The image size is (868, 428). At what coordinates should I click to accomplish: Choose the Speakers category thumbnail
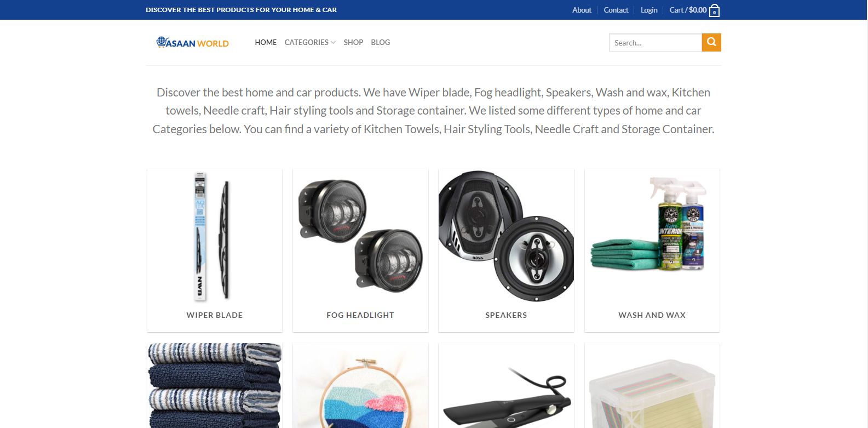click(506, 237)
